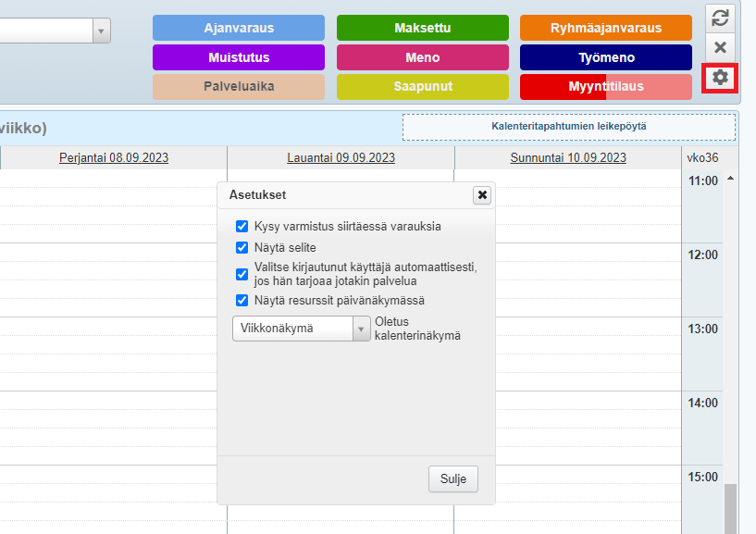Close the Asetukset dialog with X
Screen dimensions: 756x534
pyautogui.click(x=481, y=195)
